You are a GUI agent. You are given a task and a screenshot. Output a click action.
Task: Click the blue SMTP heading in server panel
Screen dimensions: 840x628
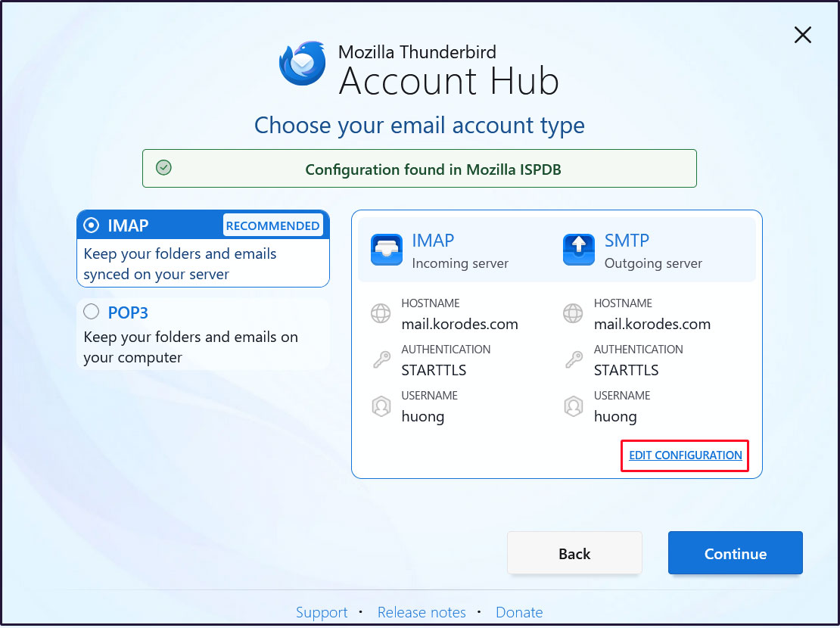point(627,241)
